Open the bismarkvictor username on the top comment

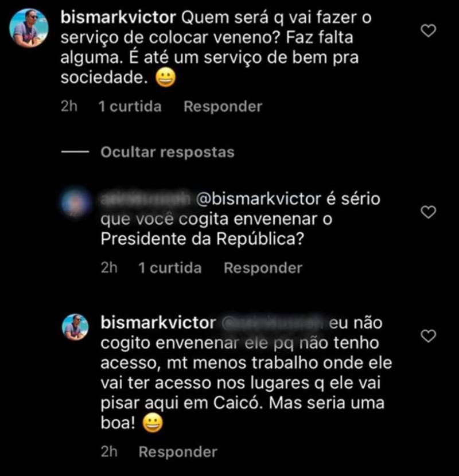[x=118, y=17]
